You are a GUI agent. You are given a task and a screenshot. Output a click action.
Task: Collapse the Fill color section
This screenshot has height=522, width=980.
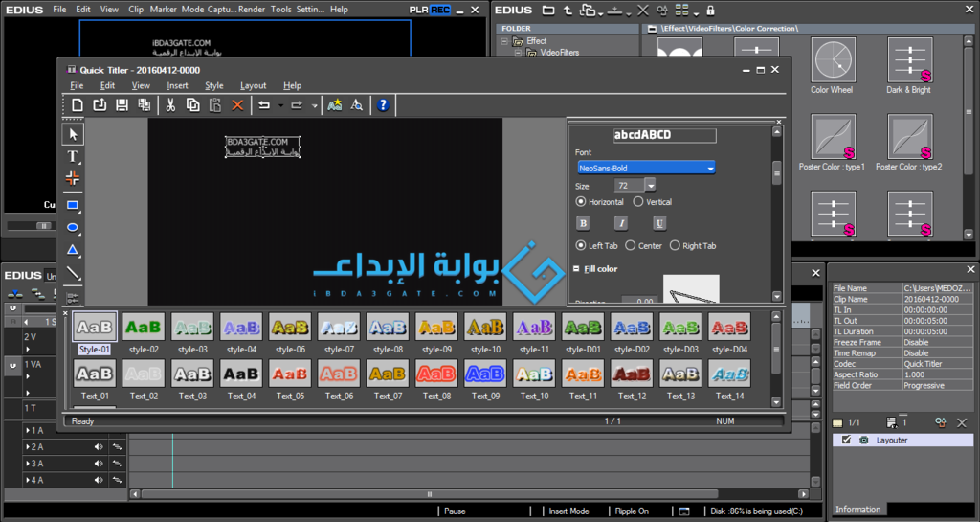click(576, 269)
